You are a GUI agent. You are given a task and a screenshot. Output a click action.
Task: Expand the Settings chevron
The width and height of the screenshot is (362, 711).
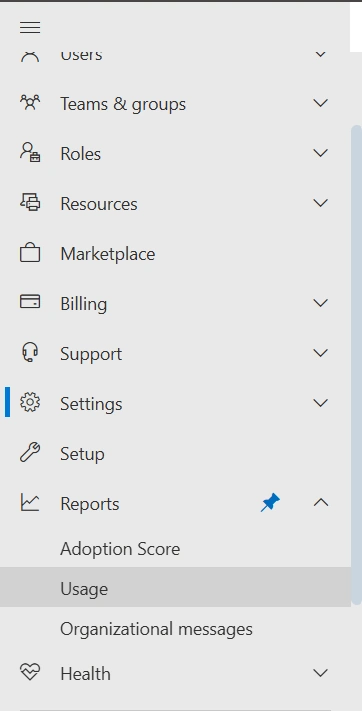pyautogui.click(x=321, y=403)
